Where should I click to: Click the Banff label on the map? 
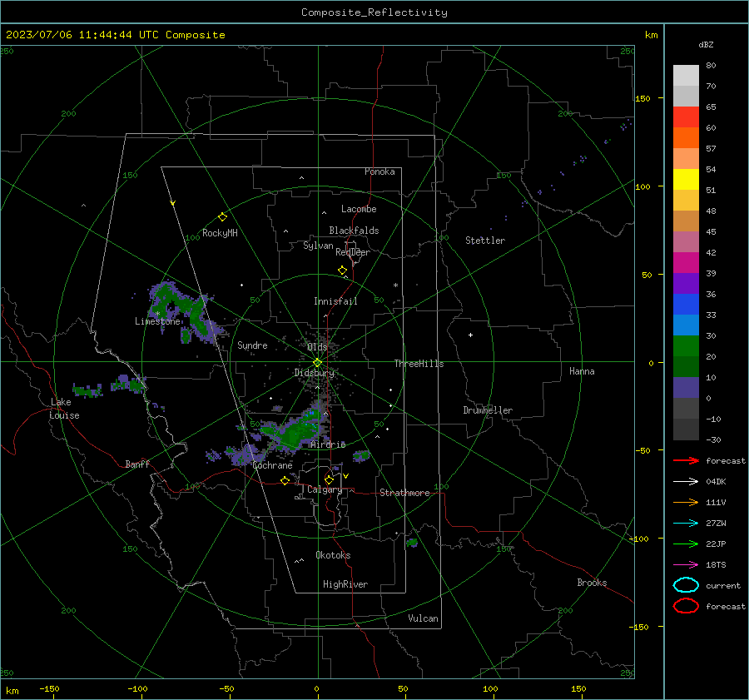(137, 464)
